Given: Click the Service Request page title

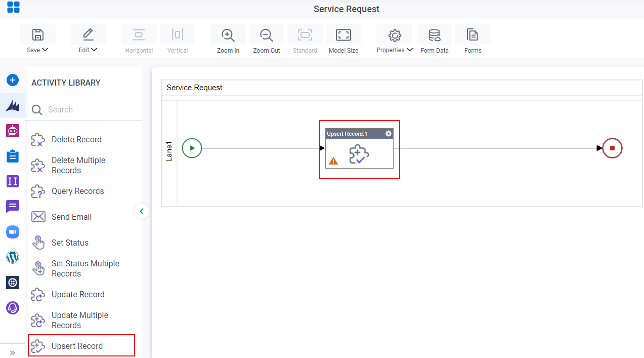Looking at the screenshot, I should pyautogui.click(x=347, y=9).
